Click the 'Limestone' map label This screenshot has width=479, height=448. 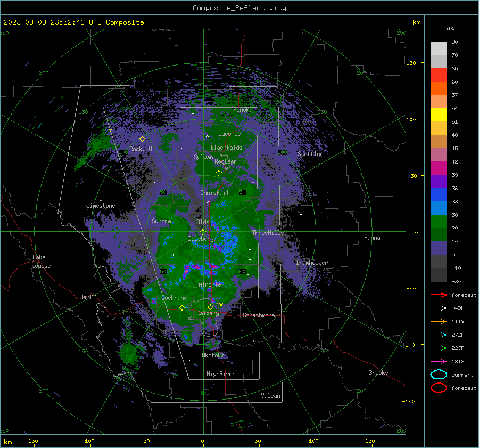(x=101, y=206)
